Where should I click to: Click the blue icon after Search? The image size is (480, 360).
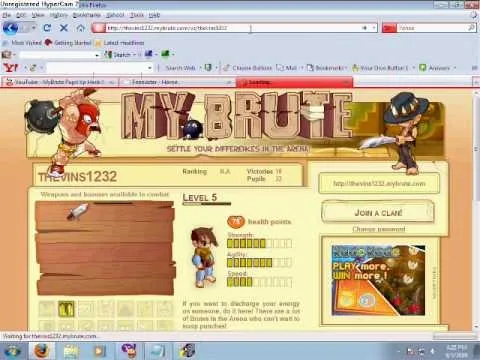pyautogui.click(x=148, y=54)
